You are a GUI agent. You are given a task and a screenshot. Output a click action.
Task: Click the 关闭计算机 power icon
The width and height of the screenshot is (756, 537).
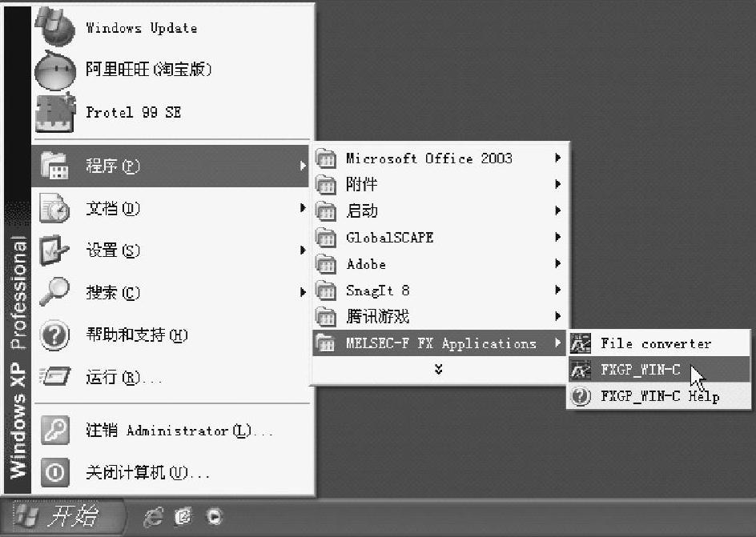(x=55, y=472)
